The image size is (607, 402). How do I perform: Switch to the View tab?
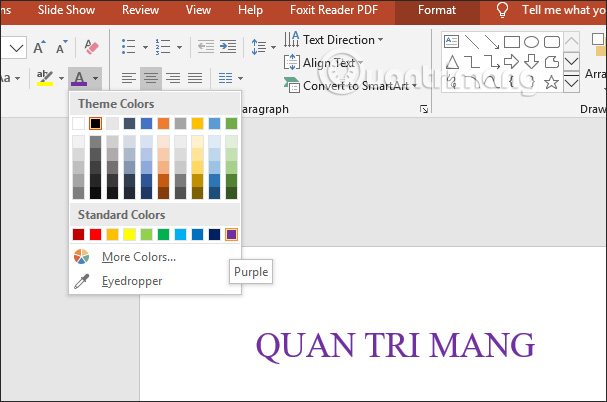tap(198, 10)
